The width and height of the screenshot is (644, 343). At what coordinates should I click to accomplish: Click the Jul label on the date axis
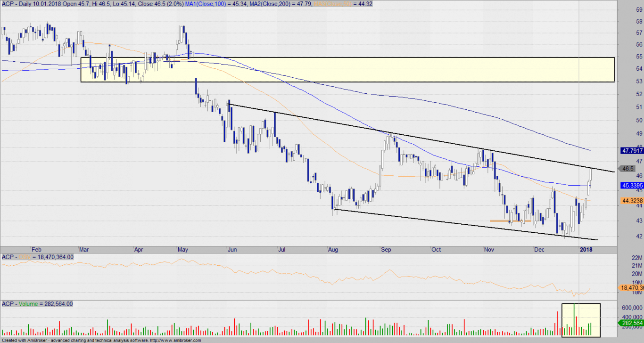282,249
